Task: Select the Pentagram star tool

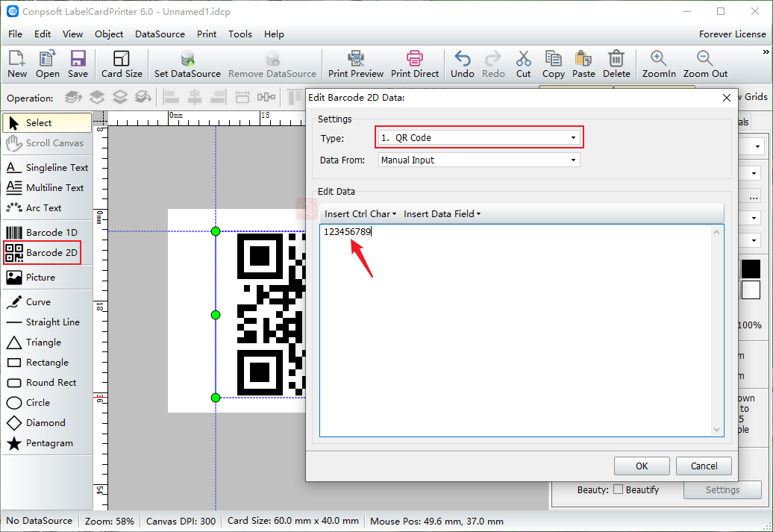Action: [47, 443]
